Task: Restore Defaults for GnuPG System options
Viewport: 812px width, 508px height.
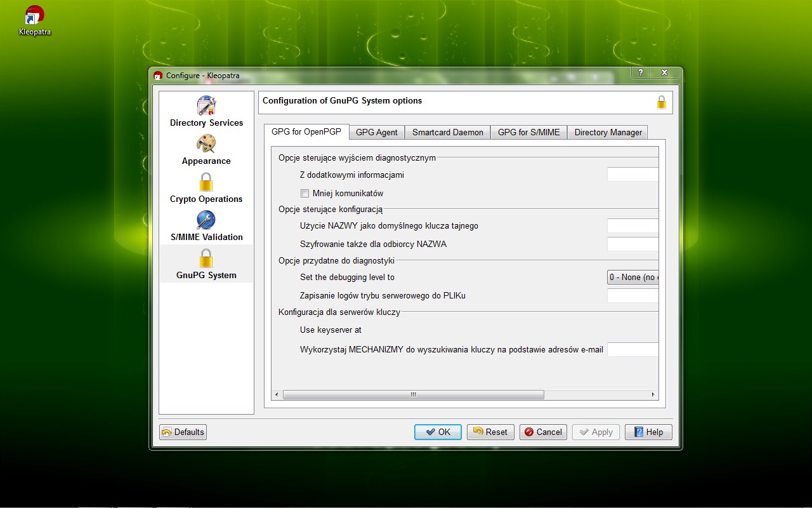Action: point(183,432)
